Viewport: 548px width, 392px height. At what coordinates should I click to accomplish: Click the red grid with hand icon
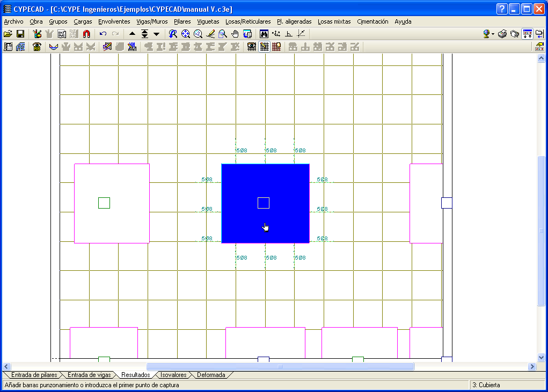[276, 47]
